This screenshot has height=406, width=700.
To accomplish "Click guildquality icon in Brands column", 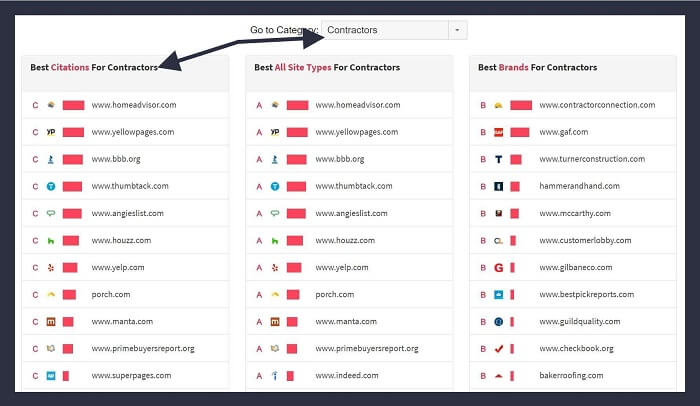I will [x=499, y=322].
